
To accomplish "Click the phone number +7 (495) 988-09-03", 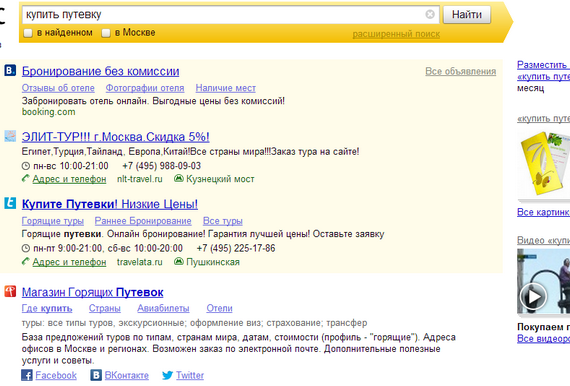I will click(x=162, y=166).
